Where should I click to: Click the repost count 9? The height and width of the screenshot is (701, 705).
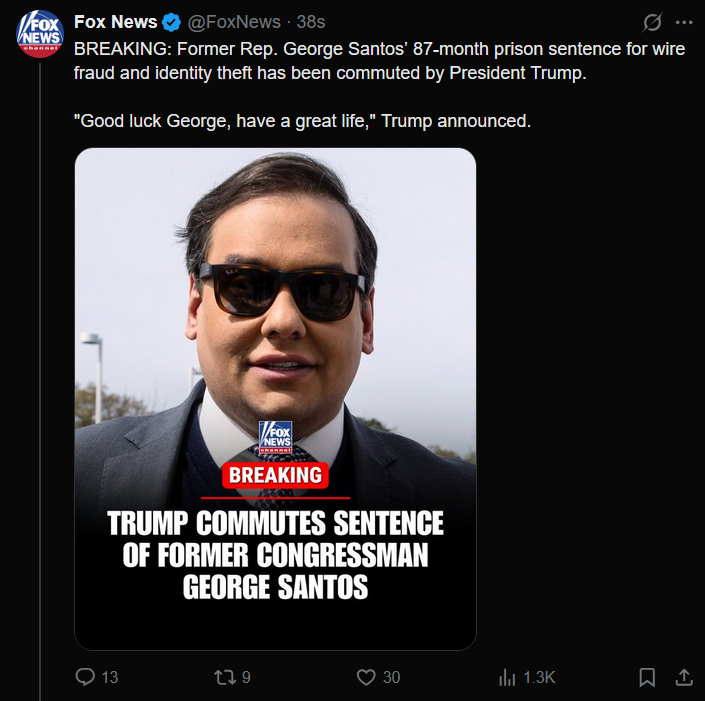coord(246,677)
